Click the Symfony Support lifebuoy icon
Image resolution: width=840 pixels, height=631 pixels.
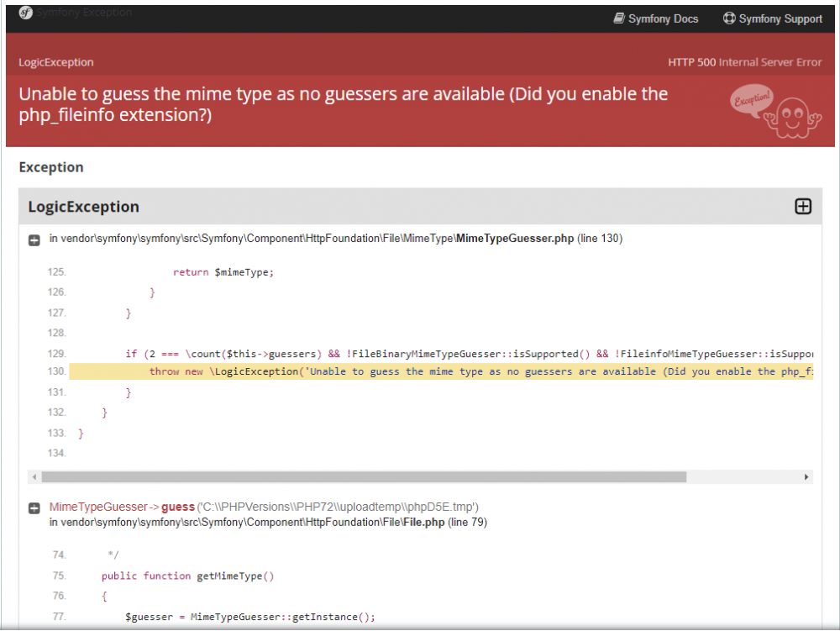729,18
